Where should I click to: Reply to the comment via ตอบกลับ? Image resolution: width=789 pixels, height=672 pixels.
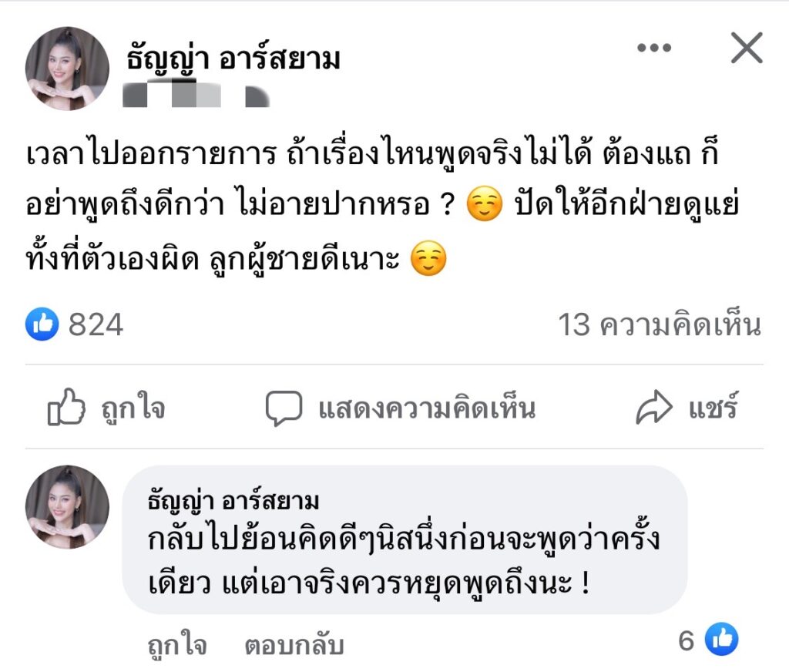294,645
